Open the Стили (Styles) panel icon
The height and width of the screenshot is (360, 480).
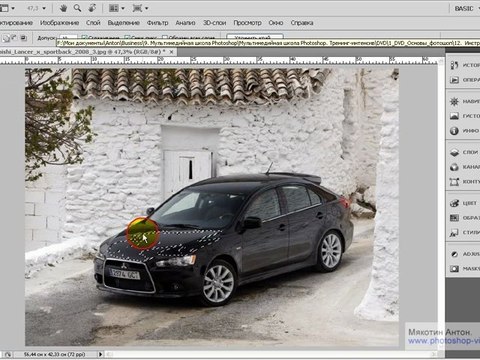pyautogui.click(x=454, y=232)
